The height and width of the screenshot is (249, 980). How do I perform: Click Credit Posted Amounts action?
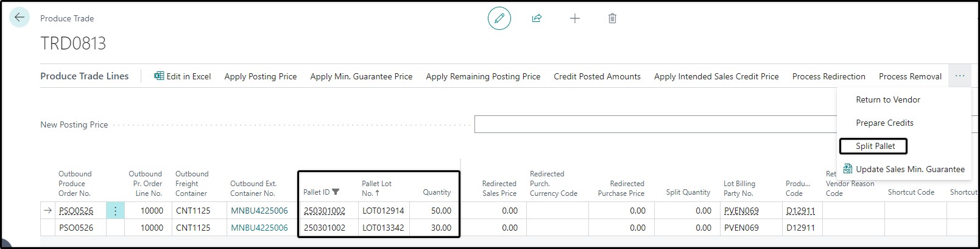point(597,76)
